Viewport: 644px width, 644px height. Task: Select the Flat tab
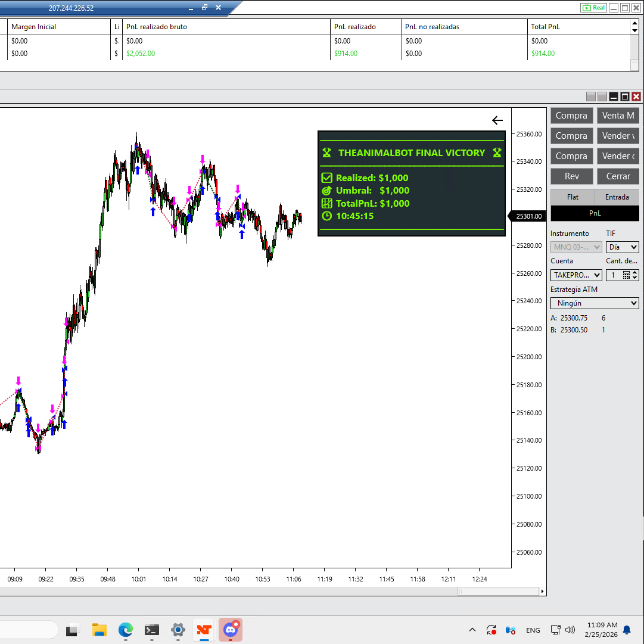[573, 197]
